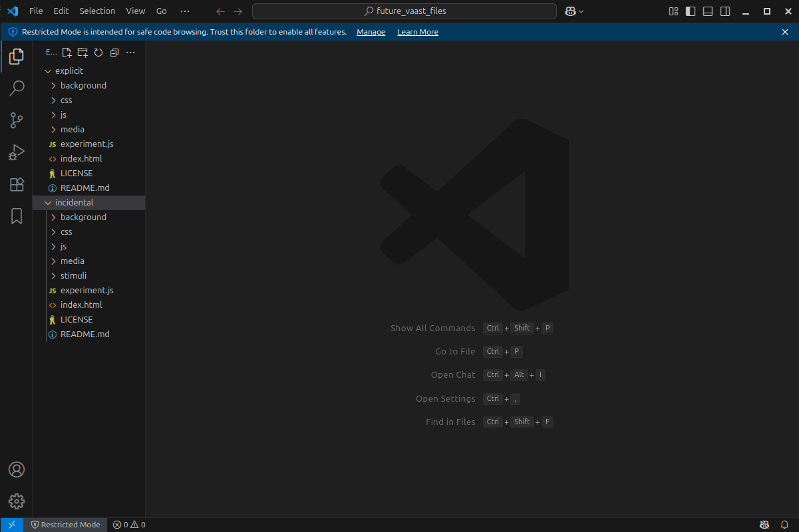Toggle the secondary side bar layout button
The image size is (799, 532).
(x=725, y=11)
